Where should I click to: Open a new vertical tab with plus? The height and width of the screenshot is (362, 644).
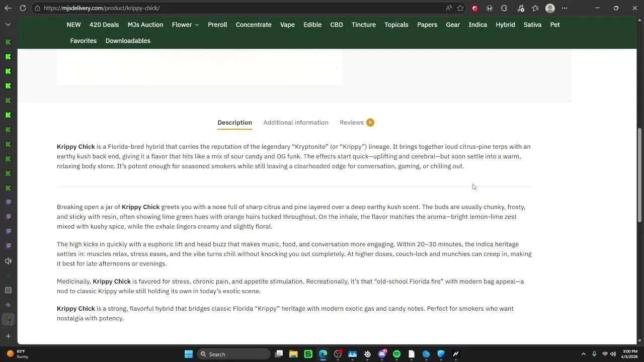click(8, 336)
